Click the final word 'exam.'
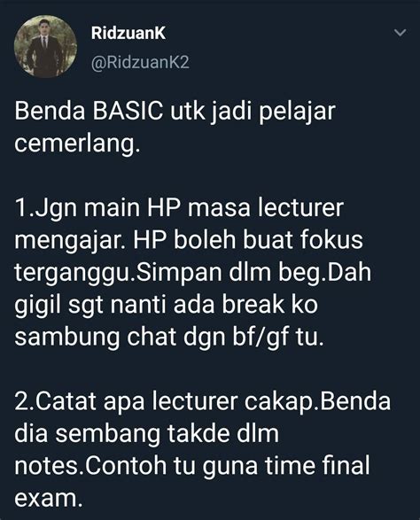Screen dimensions: 420x520 (x=48, y=498)
